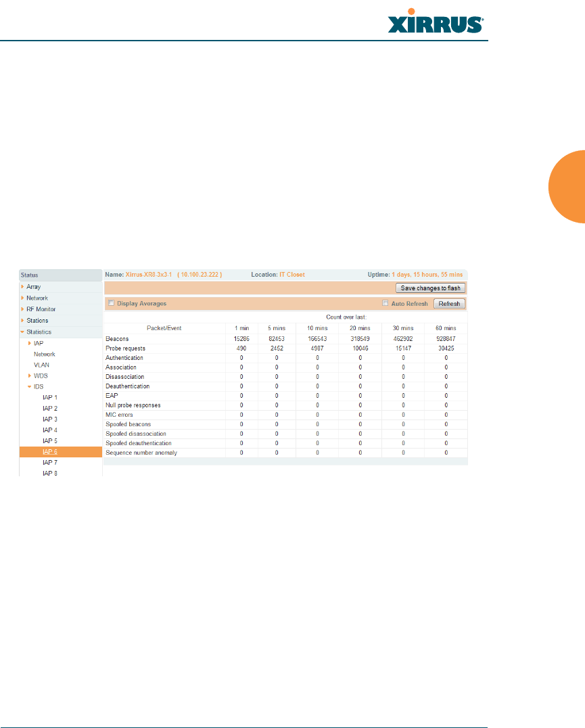The height and width of the screenshot is (728, 585).
Task: Click array name Xirrus-XR8-3x3-1
Action: pyautogui.click(x=149, y=275)
